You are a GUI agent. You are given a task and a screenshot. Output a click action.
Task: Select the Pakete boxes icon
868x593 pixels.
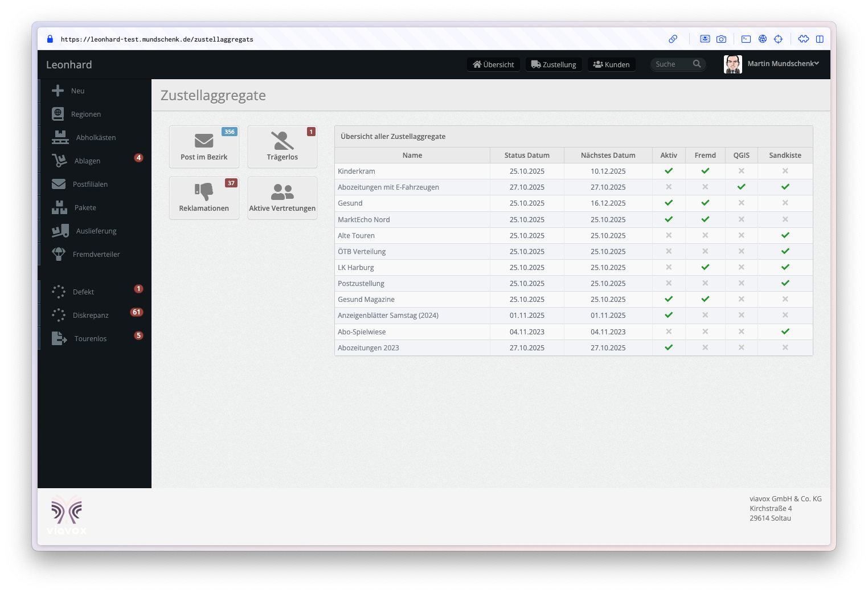click(59, 207)
